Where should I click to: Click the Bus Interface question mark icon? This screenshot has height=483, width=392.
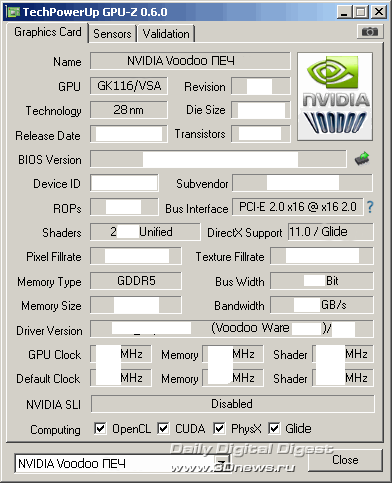(x=370, y=207)
